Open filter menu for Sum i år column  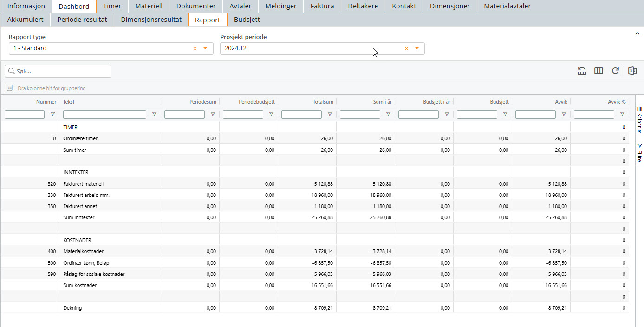(x=388, y=114)
